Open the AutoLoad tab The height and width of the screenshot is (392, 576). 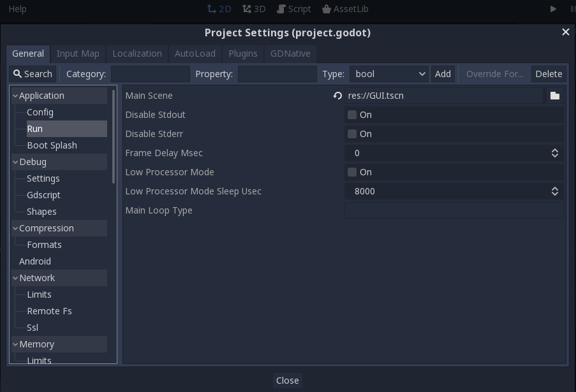click(195, 54)
